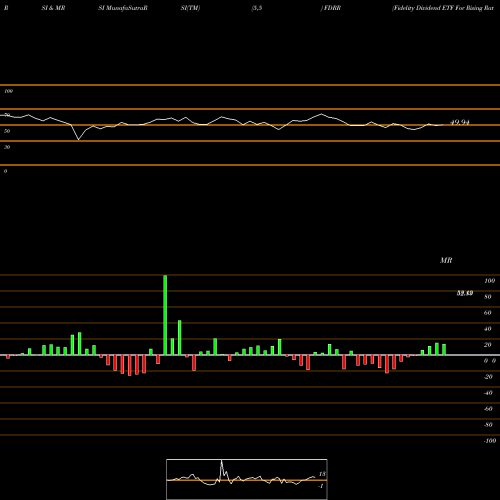Click the tallest green MR histogram bar
The height and width of the screenshot is (500, 500).
[165, 315]
